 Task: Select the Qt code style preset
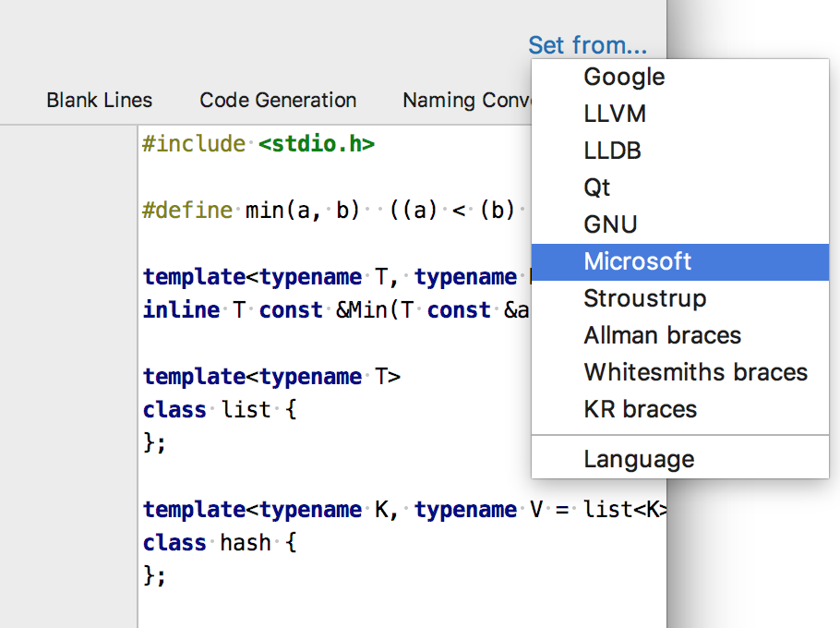[597, 187]
